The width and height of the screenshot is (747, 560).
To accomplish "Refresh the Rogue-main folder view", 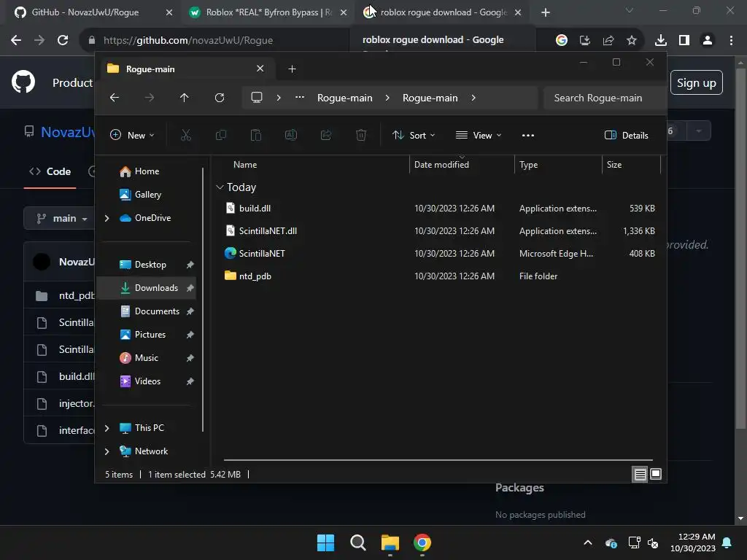I will tap(219, 98).
